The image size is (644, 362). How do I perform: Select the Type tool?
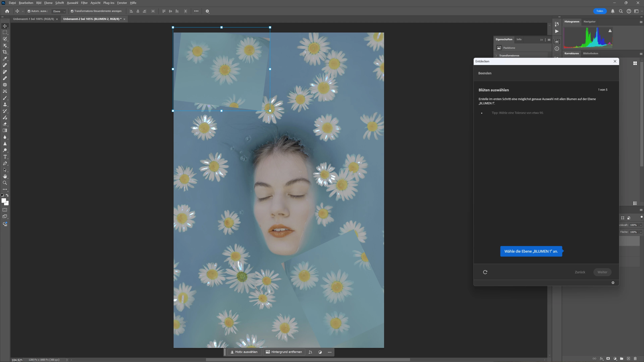(x=5, y=157)
